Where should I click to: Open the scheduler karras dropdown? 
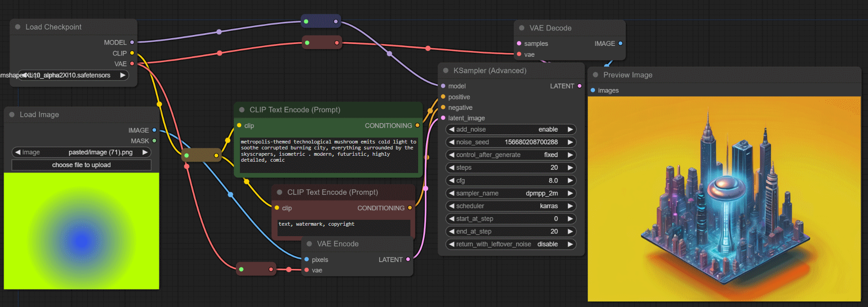511,206
